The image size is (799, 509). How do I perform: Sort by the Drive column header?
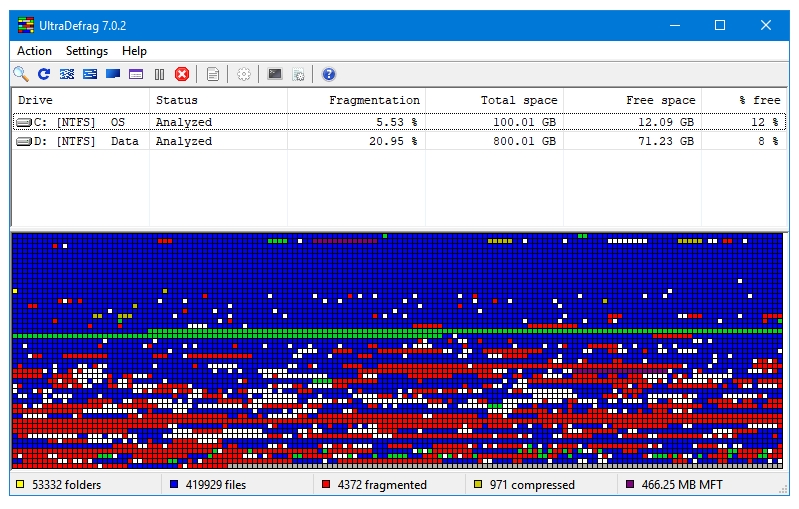point(81,100)
